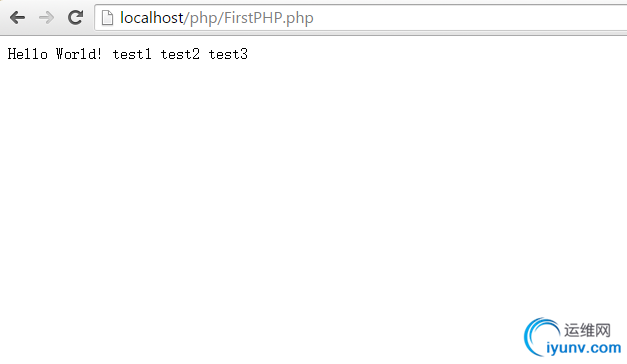
Task: Click 'localhost' in the address bar
Action: tap(152, 18)
